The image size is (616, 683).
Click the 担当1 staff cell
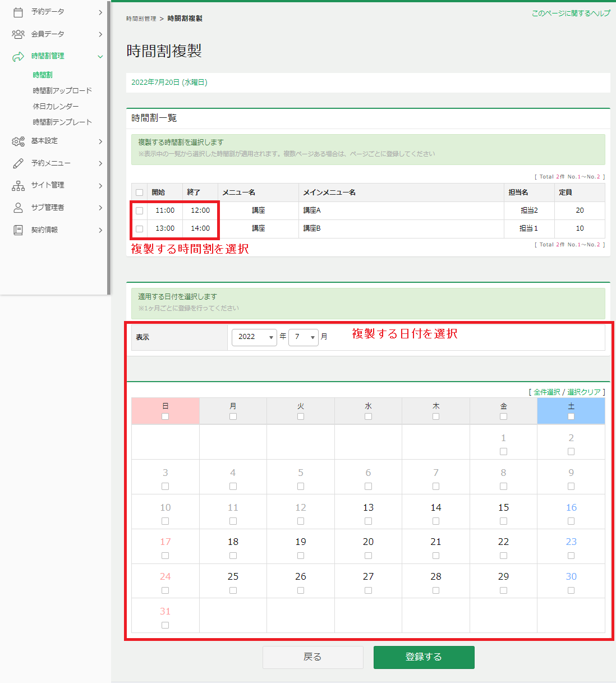tap(529, 228)
